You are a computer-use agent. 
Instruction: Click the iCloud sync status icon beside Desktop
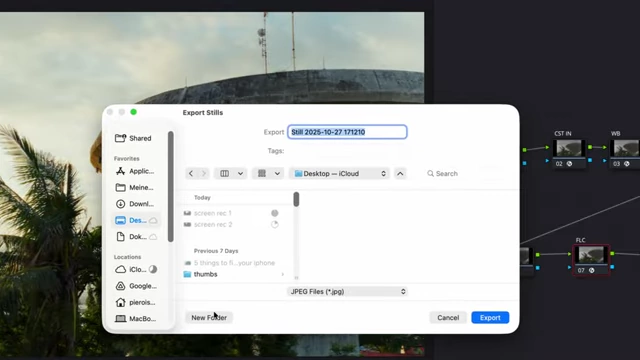[x=153, y=221]
